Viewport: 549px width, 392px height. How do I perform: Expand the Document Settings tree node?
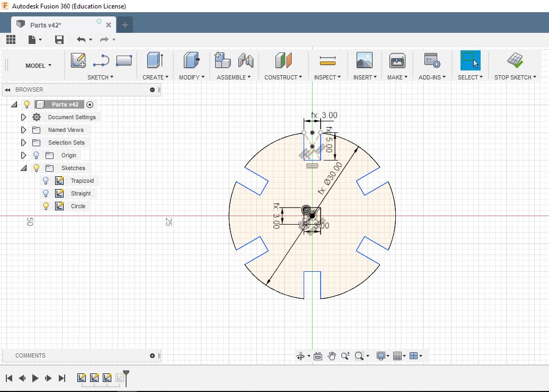click(x=23, y=117)
